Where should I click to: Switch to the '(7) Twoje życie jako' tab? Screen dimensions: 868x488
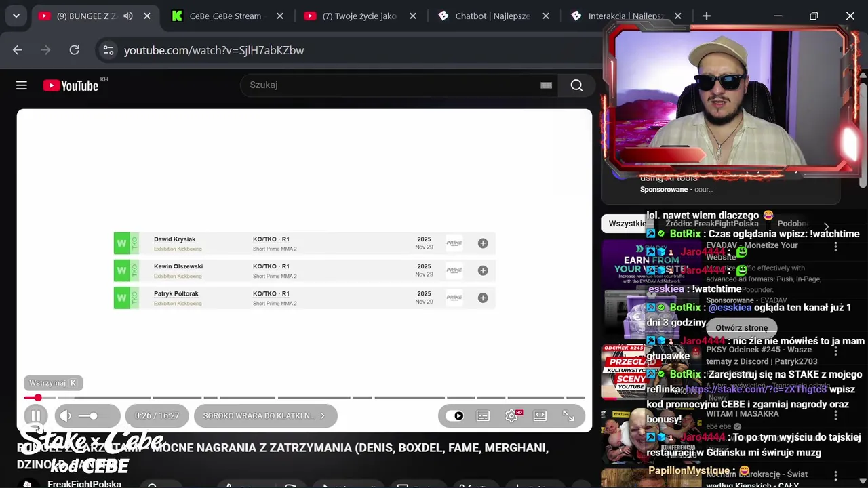[359, 16]
